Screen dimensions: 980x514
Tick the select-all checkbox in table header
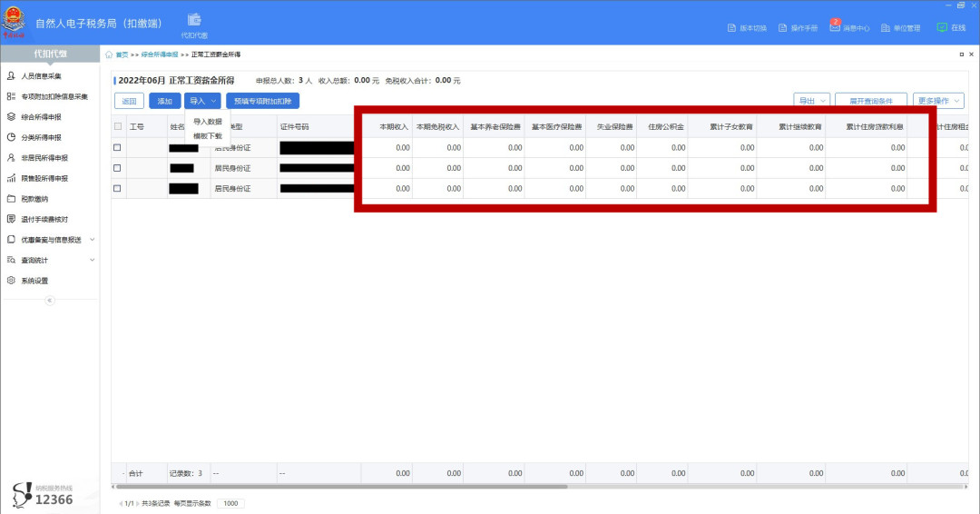[x=118, y=126]
